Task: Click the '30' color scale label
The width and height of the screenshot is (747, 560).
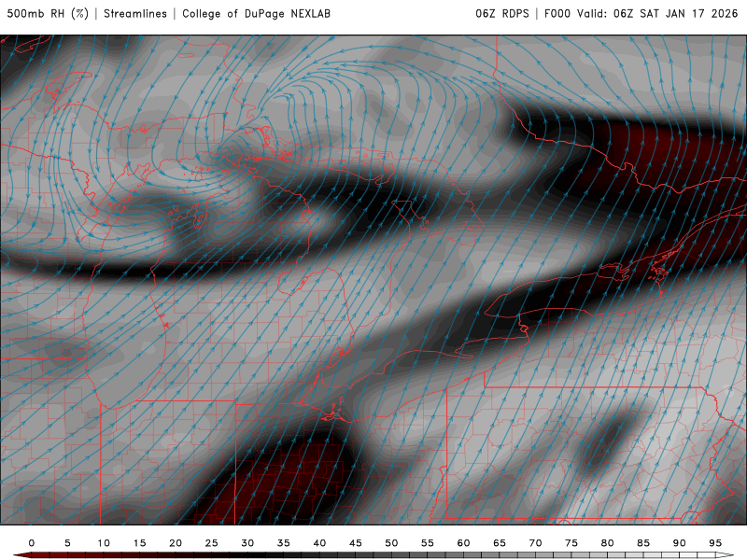Action: (x=247, y=543)
